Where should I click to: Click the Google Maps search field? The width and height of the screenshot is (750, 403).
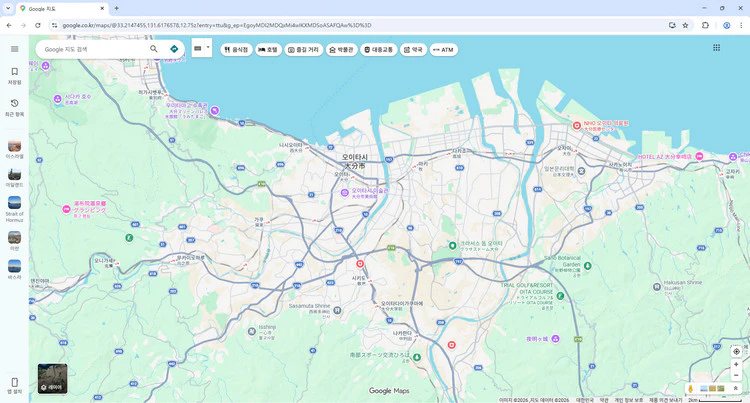[x=92, y=49]
